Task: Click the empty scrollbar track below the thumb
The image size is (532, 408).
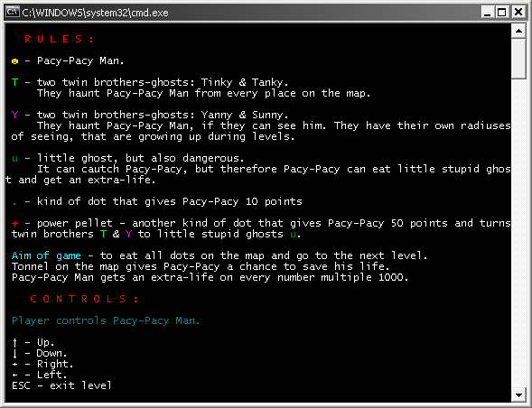Action: click(518, 233)
